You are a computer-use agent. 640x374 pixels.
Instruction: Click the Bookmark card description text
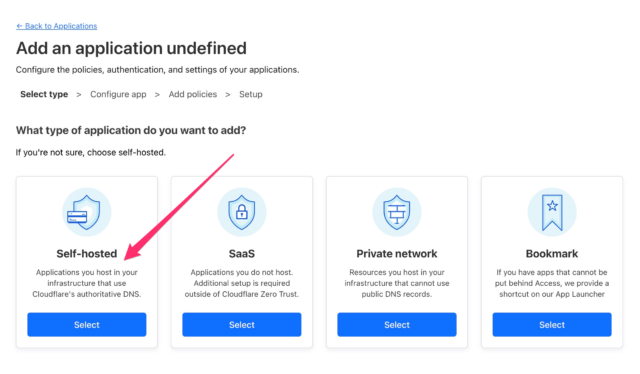pos(552,283)
